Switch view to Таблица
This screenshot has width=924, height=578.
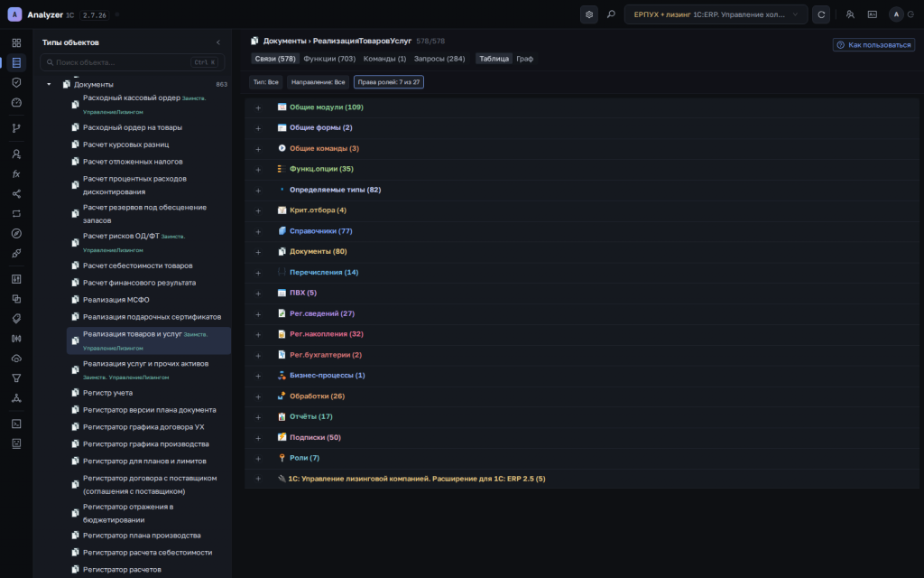[494, 59]
